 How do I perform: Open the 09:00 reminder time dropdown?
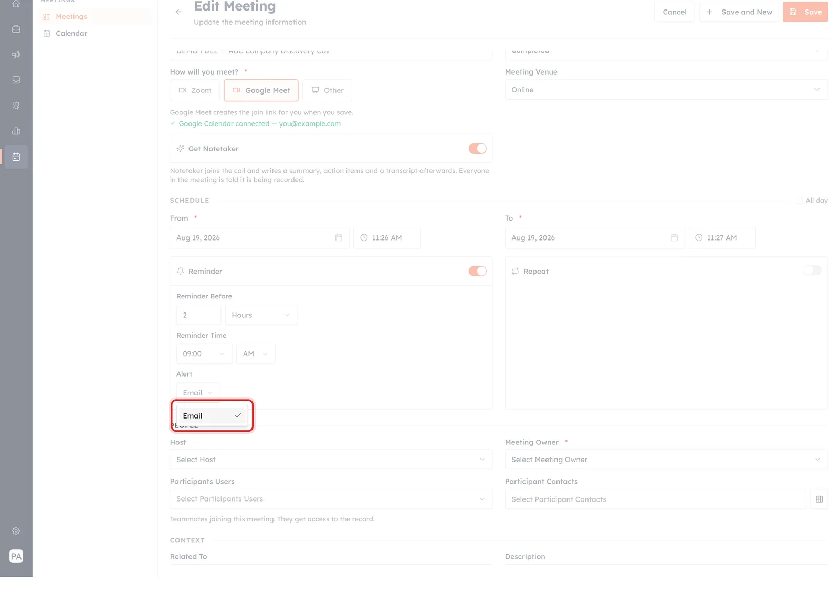(204, 354)
